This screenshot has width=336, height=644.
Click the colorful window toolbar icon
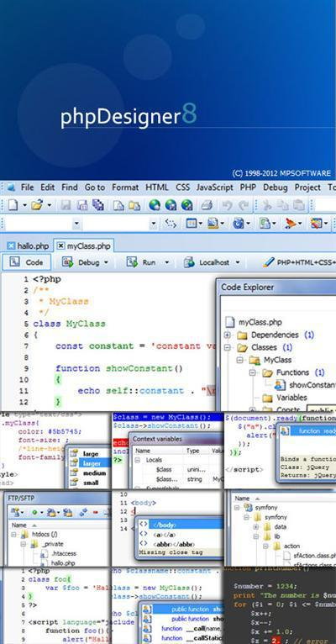tap(317, 224)
